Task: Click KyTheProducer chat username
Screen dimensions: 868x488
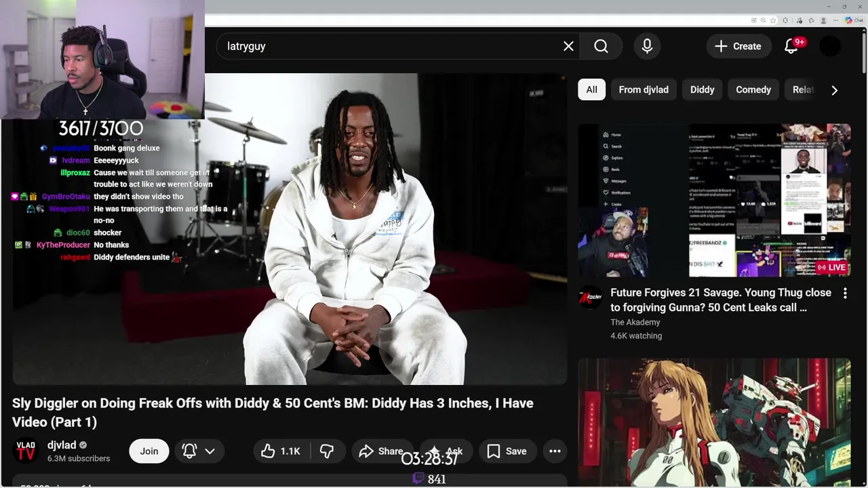Action: click(63, 245)
